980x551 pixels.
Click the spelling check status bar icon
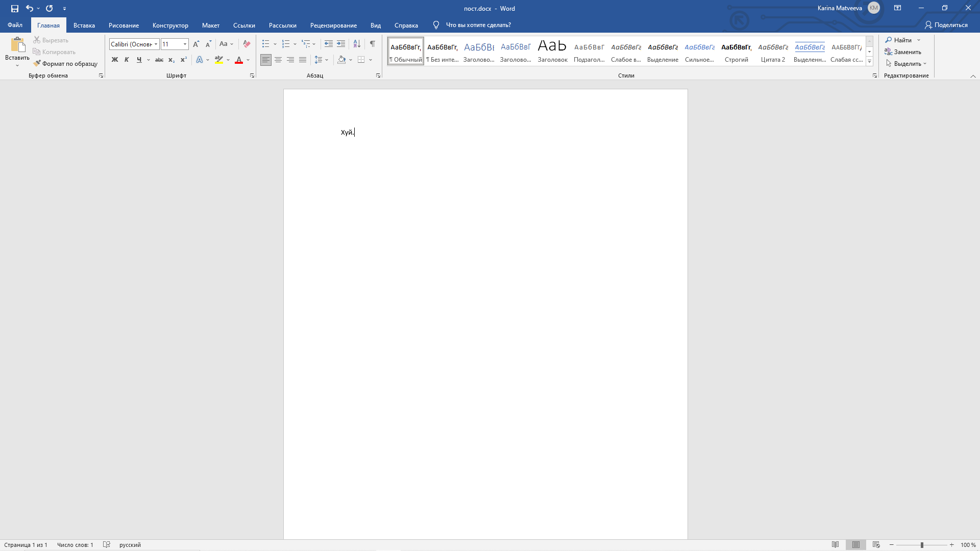click(x=106, y=544)
